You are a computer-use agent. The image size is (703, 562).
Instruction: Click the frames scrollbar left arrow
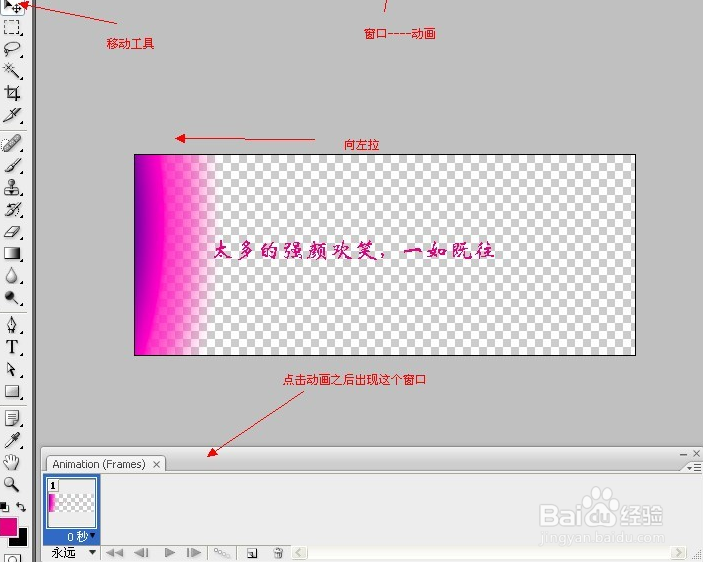pos(299,553)
